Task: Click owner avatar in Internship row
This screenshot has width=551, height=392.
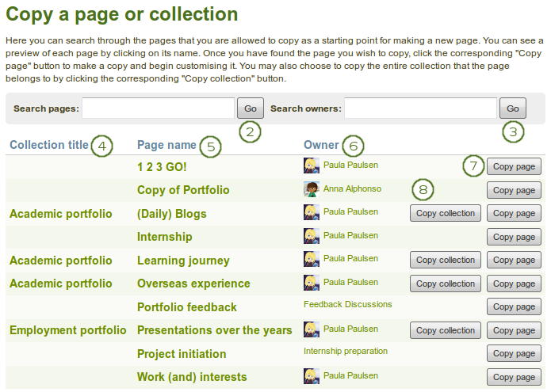Action: (312, 236)
